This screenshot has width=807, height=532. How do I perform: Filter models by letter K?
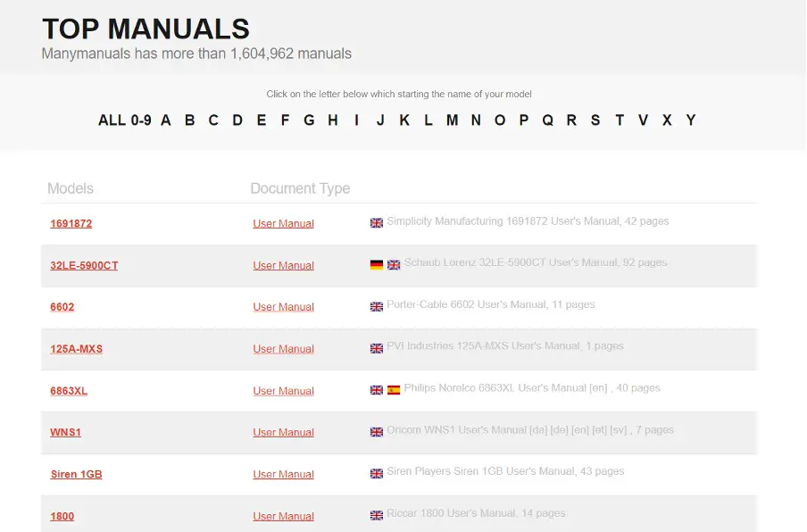[404, 120]
